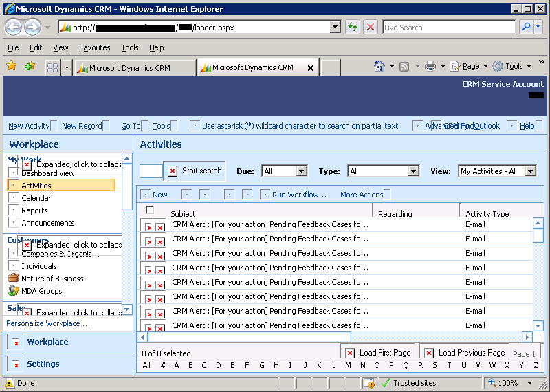The width and height of the screenshot is (550, 392).
Task: Click the Trusted sites green checkmark icon
Action: pyautogui.click(x=385, y=383)
